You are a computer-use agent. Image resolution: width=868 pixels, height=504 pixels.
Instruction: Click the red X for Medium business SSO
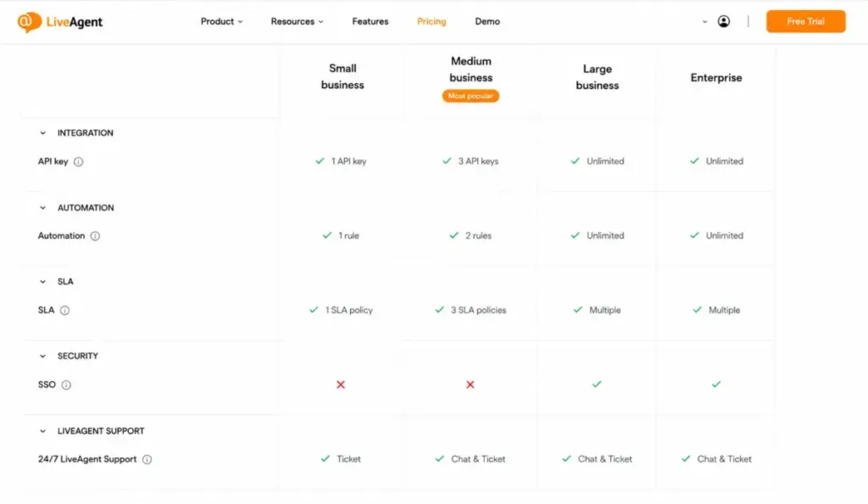(x=470, y=385)
